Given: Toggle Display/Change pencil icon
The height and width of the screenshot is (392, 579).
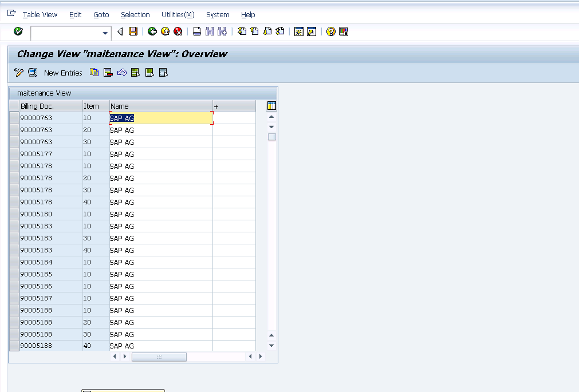Looking at the screenshot, I should pyautogui.click(x=19, y=72).
